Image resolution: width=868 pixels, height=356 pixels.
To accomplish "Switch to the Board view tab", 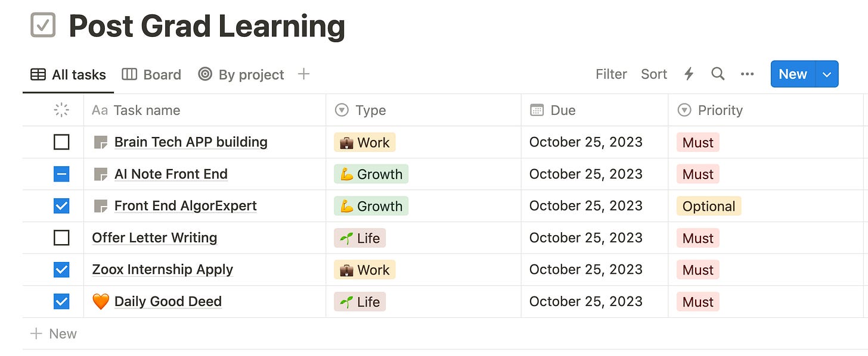I will (151, 74).
